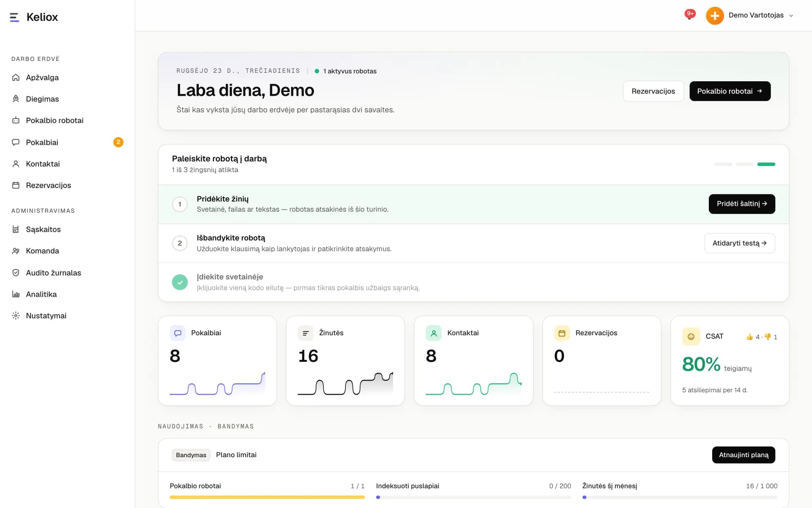Click the "16 / 1 000" monthly messages count
Viewport: 812px width, 508px height.
(762, 486)
